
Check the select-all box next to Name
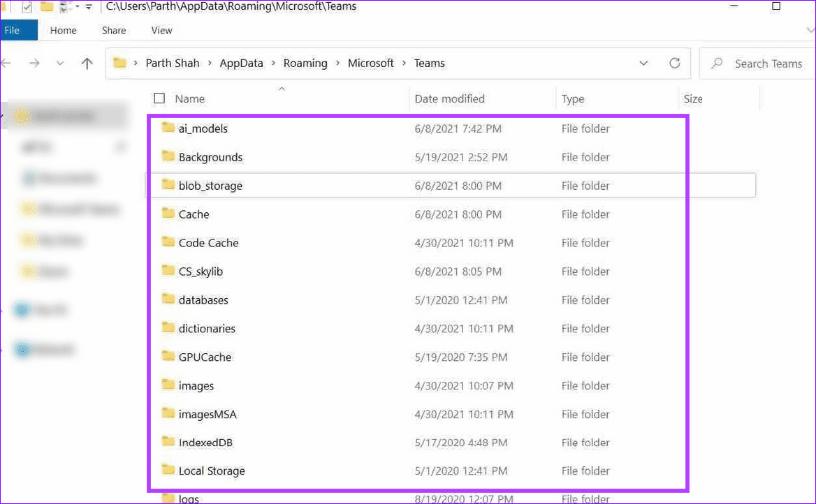click(x=159, y=98)
